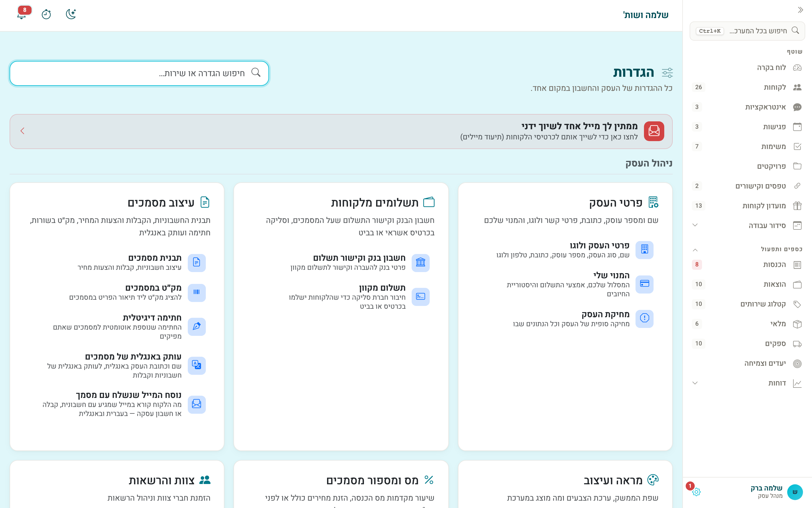
Task: Open מועדון לקוחות in sidebar
Action: 747,206
